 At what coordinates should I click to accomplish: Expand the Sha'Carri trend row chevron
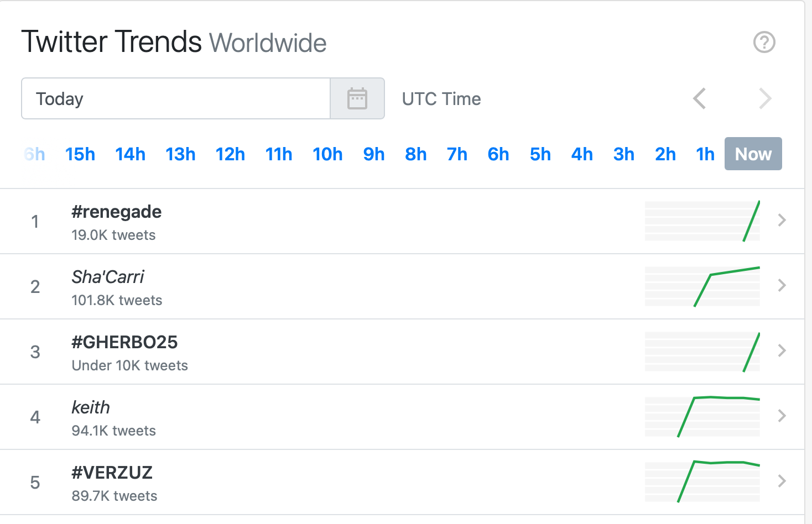pyautogui.click(x=782, y=285)
